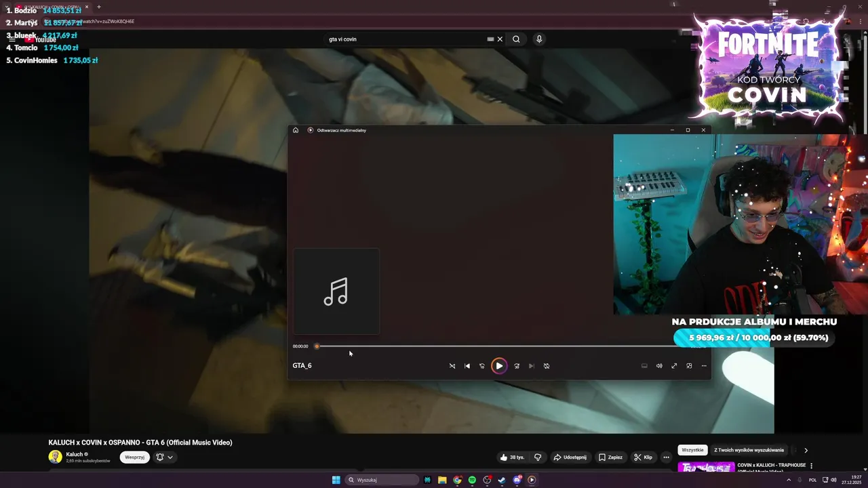Clear the YouTube search text
The width and height of the screenshot is (868, 488).
[500, 39]
